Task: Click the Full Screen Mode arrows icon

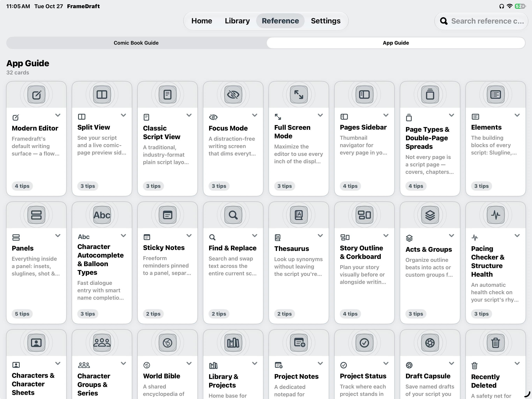Action: [x=299, y=94]
